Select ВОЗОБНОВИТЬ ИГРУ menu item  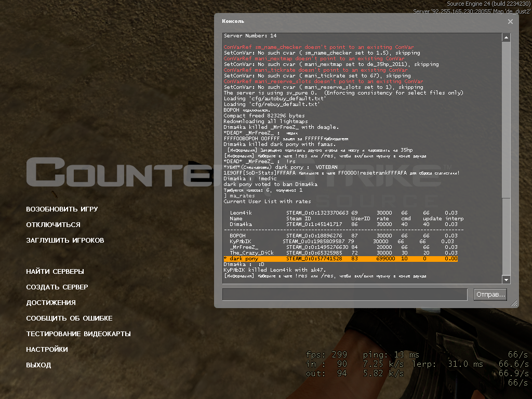(x=62, y=209)
